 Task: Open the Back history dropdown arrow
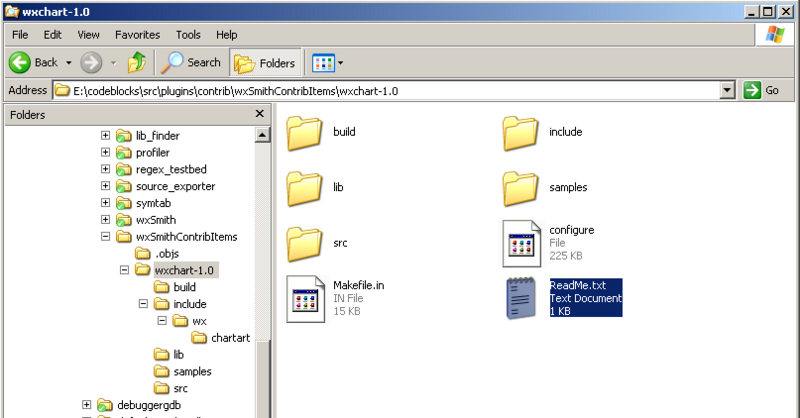coord(69,63)
